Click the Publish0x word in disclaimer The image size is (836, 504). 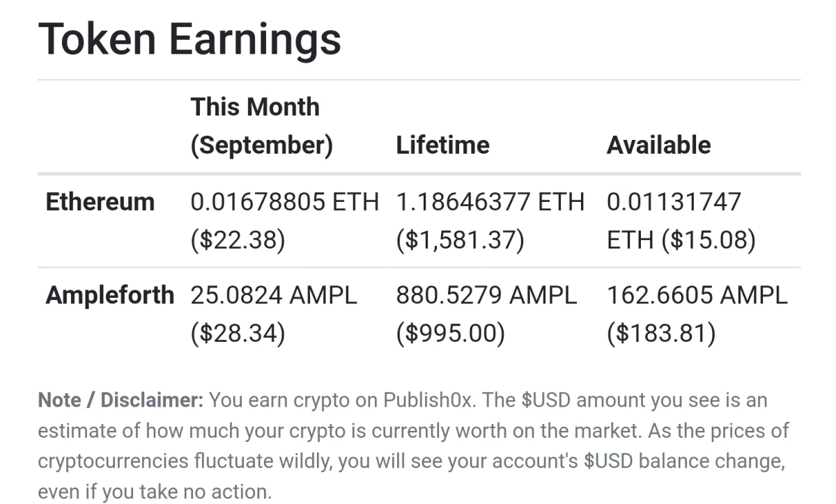428,400
